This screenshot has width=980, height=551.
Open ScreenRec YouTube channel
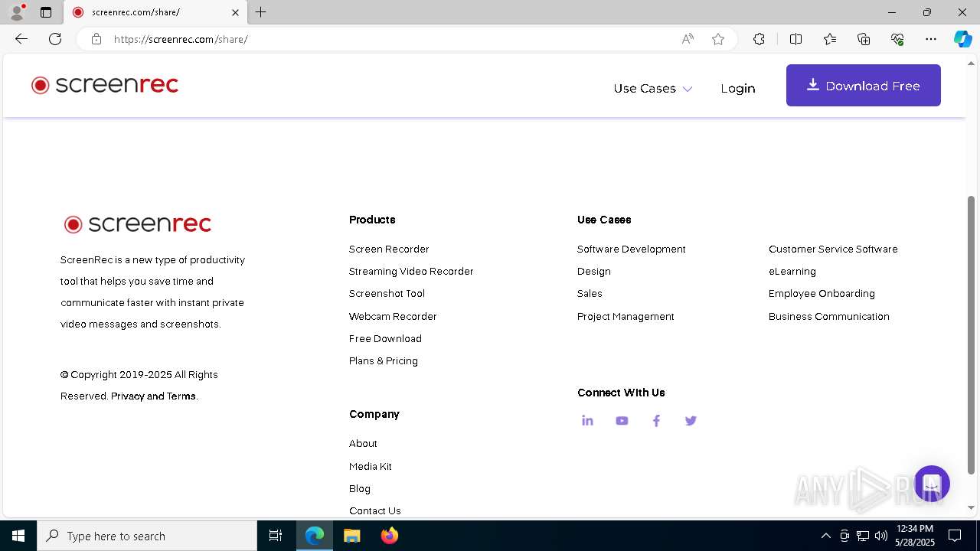(622, 421)
